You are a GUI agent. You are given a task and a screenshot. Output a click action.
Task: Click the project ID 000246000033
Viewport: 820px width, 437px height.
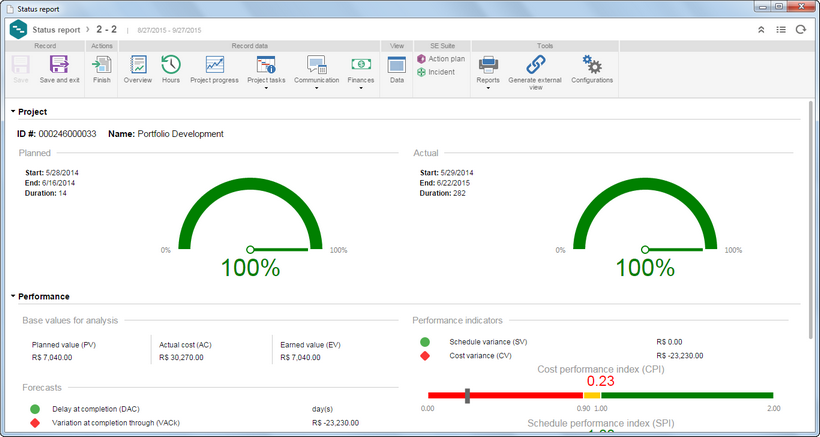click(x=67, y=134)
